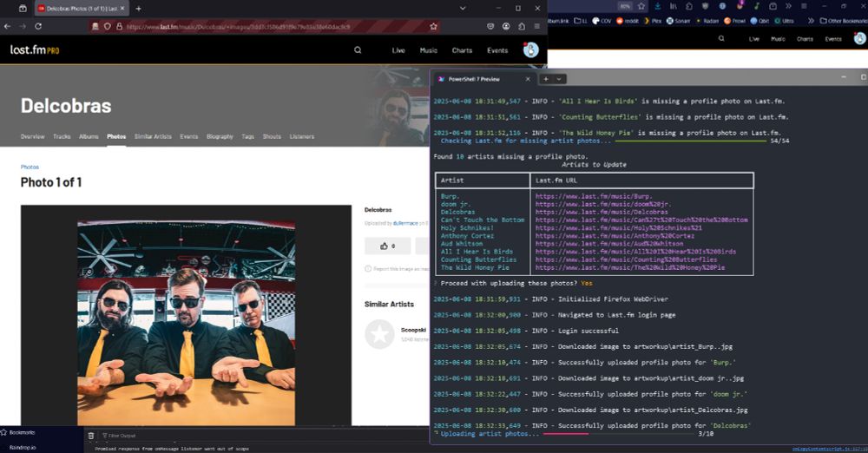Open the terminal profile dropdown chevron
Viewport: 868px width, 453px height.
pos(559,79)
